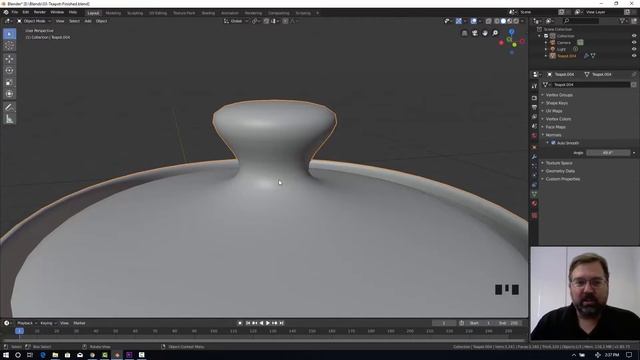
Task: Toggle visibility of Collection in outliner
Action: pyautogui.click(x=634, y=36)
